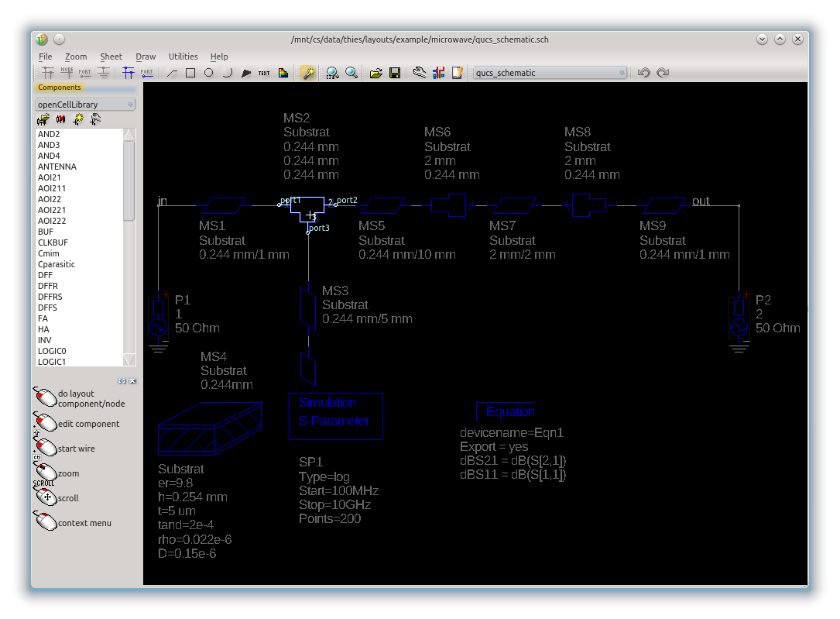
Task: Click the wrench settings icon
Action: [x=420, y=73]
